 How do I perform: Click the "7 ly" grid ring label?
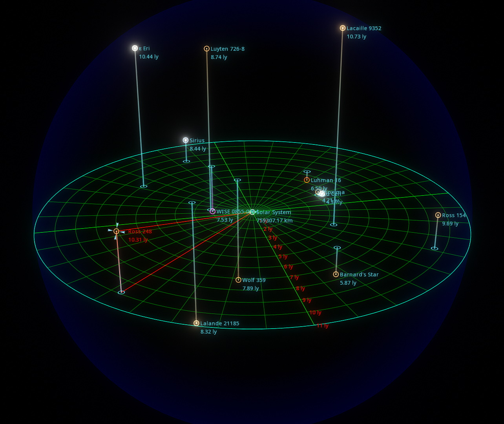(294, 277)
